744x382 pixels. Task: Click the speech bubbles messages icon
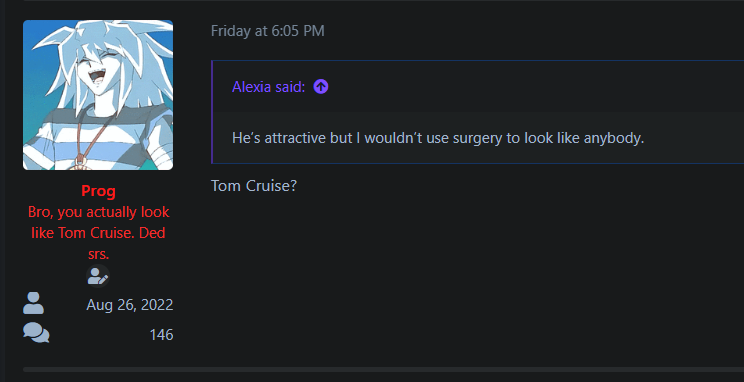36,333
